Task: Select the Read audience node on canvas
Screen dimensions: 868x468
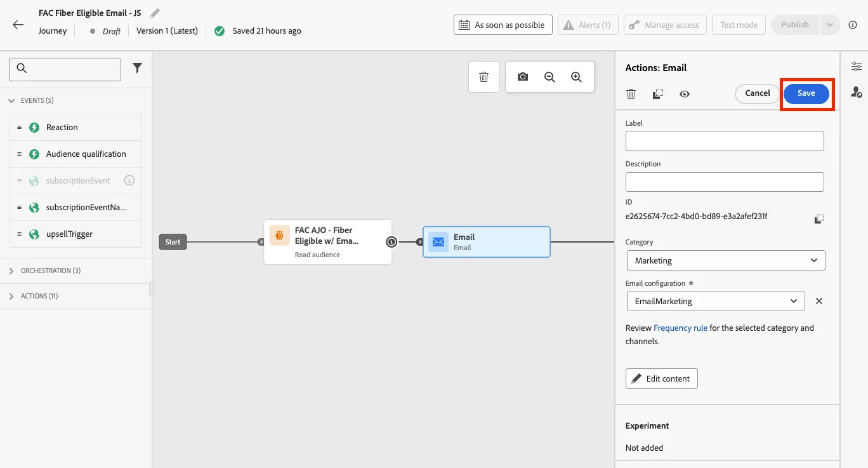Action: point(327,242)
